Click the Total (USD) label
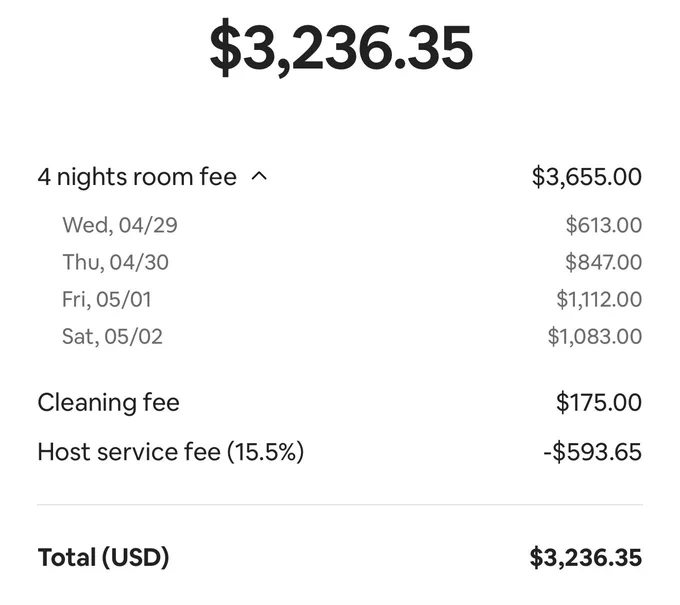The height and width of the screenshot is (605, 680). [103, 558]
